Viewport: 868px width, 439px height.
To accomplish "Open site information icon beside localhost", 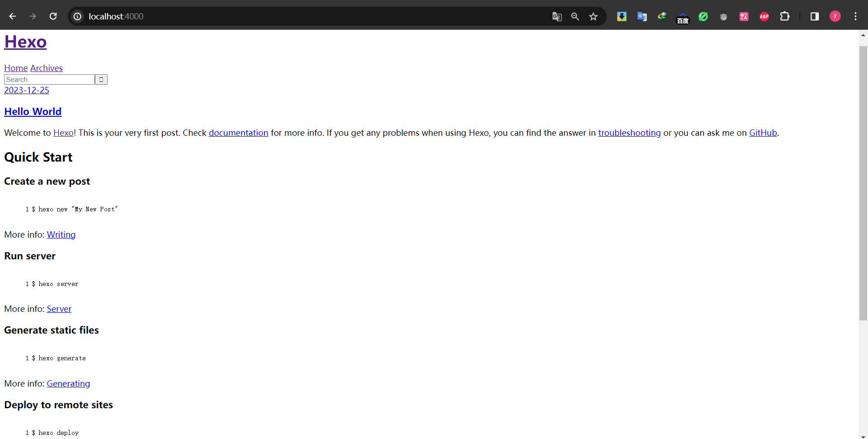I will (78, 16).
